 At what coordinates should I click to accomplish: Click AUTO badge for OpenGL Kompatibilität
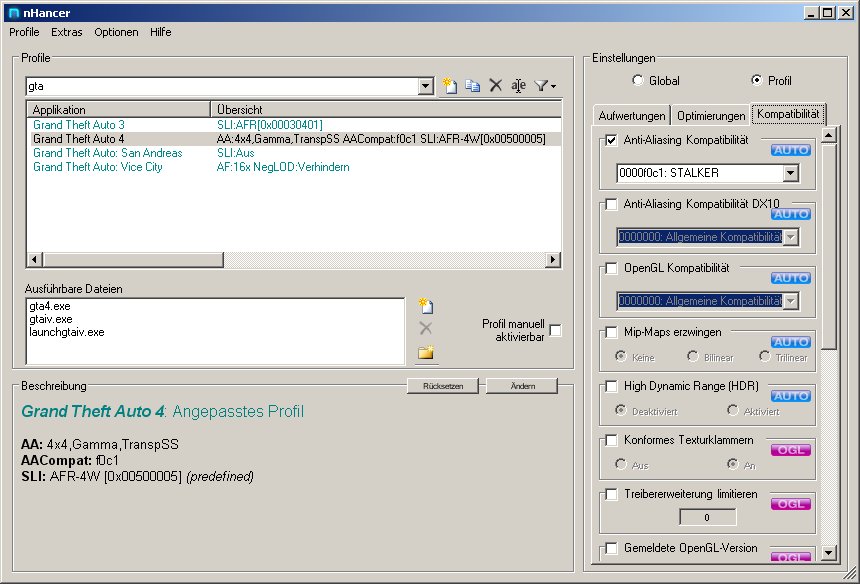click(x=791, y=278)
